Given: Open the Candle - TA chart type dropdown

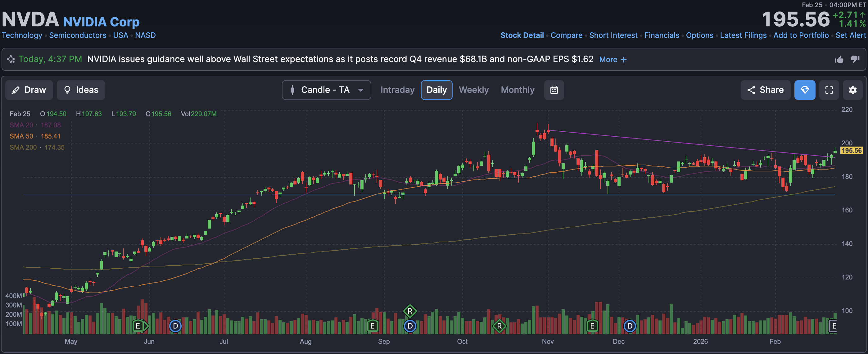Looking at the screenshot, I should tap(326, 90).
